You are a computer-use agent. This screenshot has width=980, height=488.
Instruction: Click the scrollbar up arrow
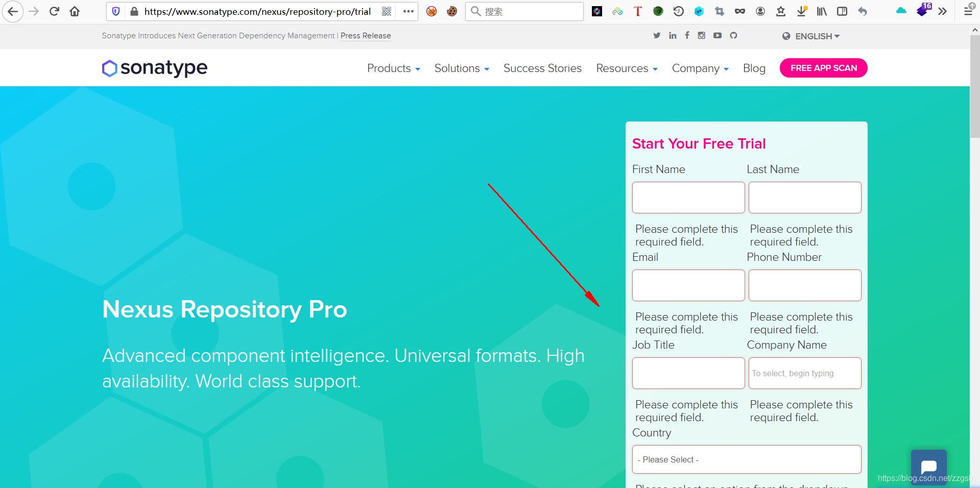(975, 30)
